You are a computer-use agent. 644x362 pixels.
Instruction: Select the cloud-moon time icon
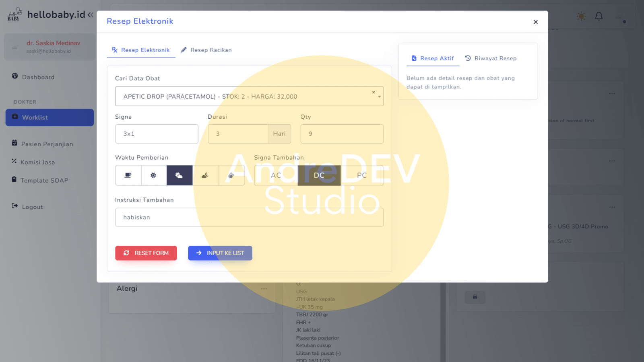(x=205, y=175)
